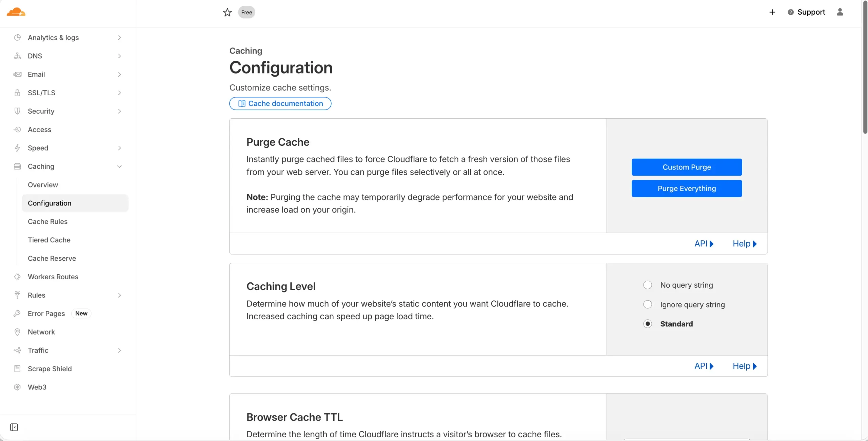
Task: Expand the Security menu chevron
Action: point(119,111)
